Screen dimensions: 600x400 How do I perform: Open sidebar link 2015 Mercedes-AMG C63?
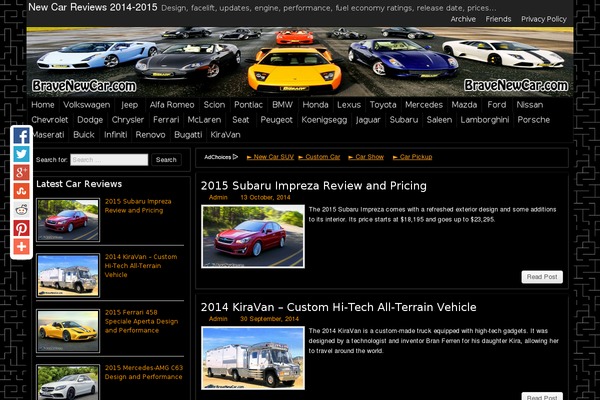point(144,372)
